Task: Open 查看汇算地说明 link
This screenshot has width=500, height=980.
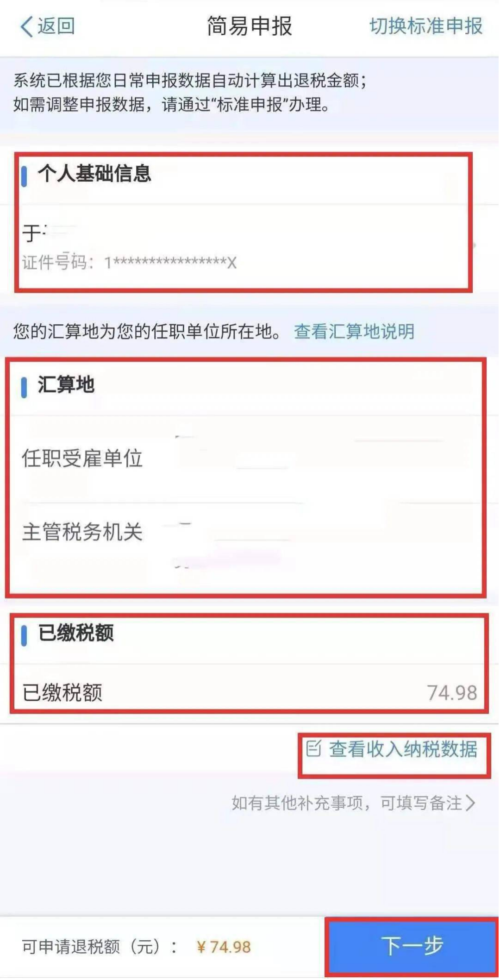Action: tap(354, 331)
